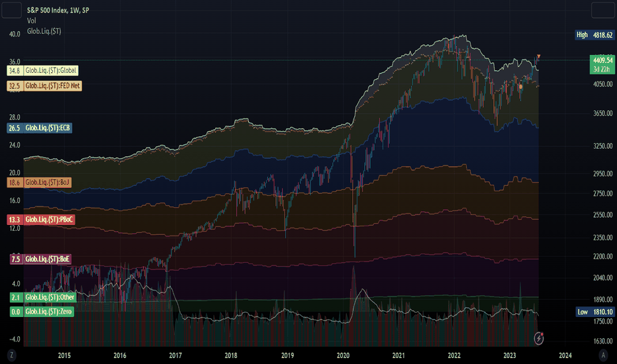Click the Vol indicator label

pyautogui.click(x=32, y=21)
